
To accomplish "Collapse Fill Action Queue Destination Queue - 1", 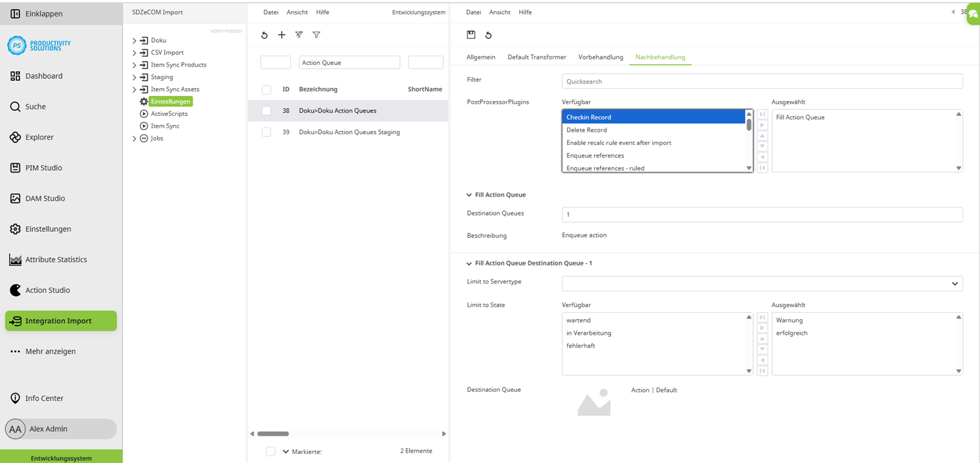I will click(469, 264).
